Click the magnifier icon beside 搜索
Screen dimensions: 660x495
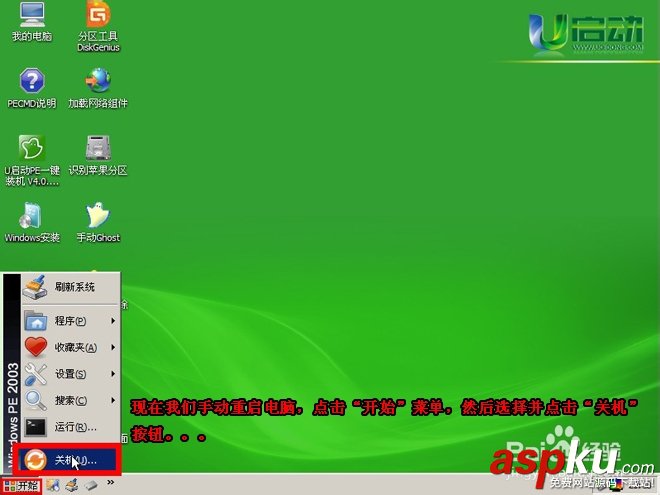point(36,400)
